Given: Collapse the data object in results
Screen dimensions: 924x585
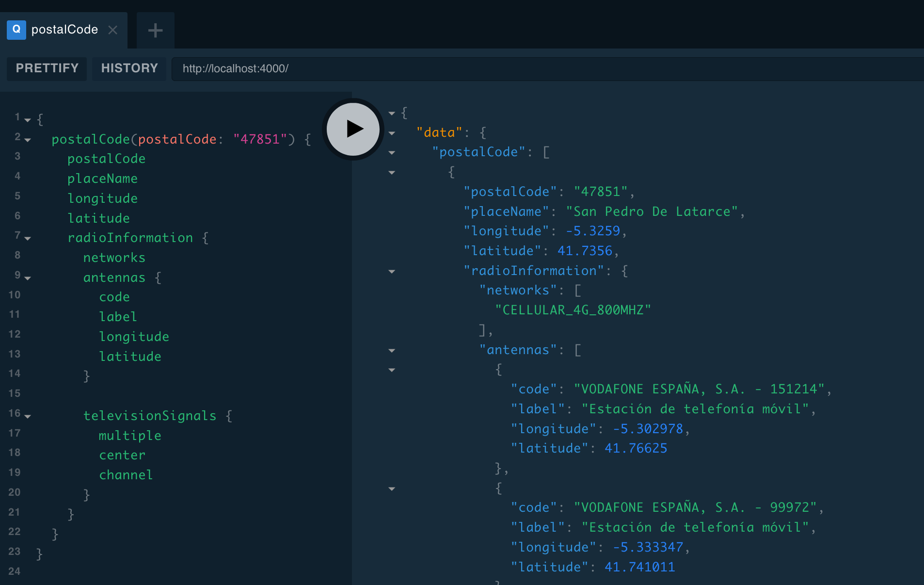Looking at the screenshot, I should click(392, 133).
